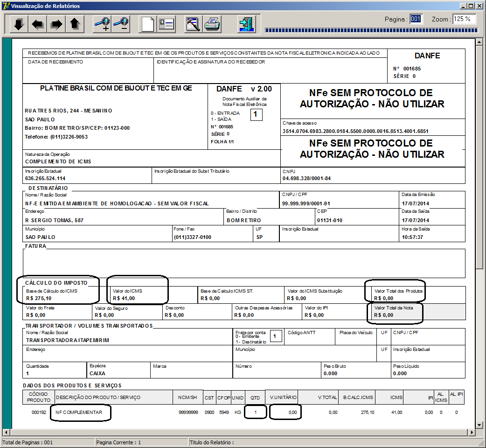Click the CEP value 01131-010
486x448 pixels.
tap(330, 220)
